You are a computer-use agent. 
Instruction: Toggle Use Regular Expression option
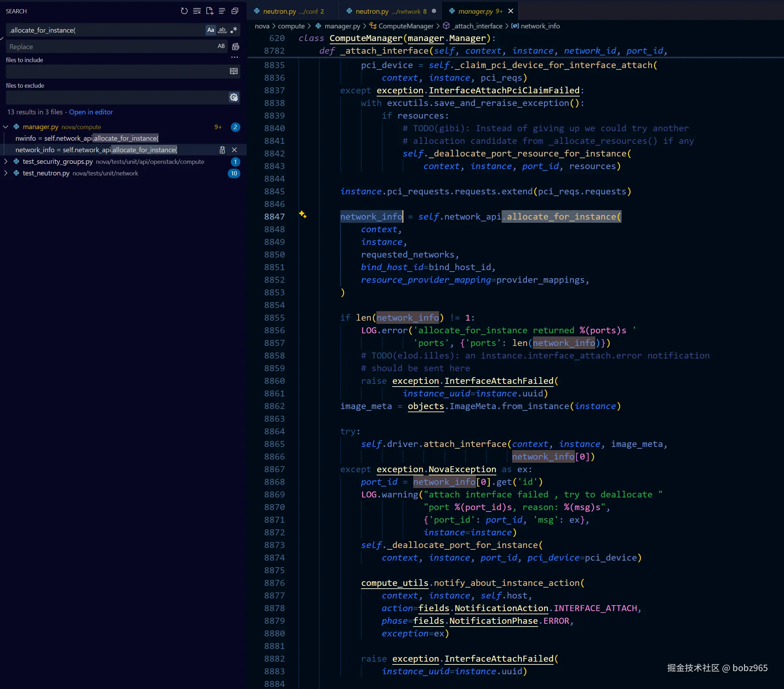[234, 30]
